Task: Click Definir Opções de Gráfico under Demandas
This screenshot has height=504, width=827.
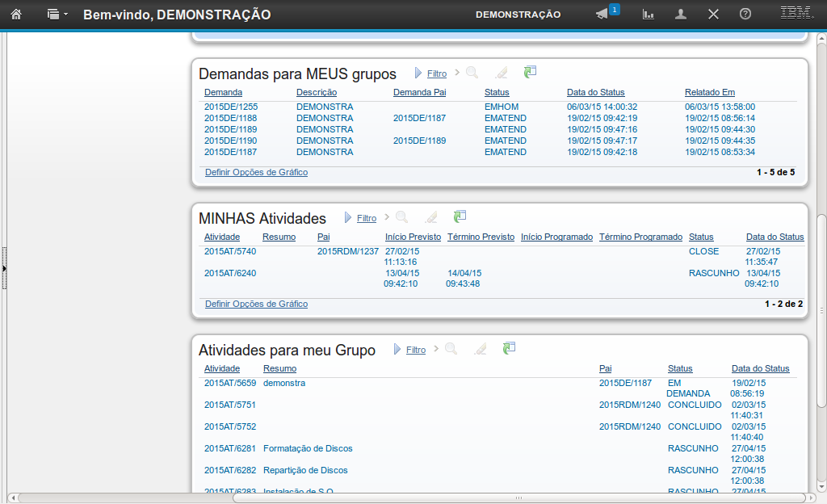Action: point(256,172)
